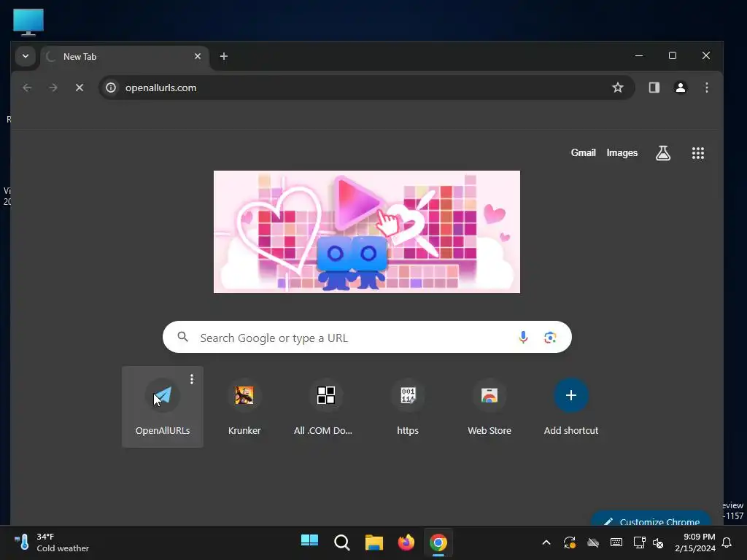
Task: Click Chrome icon in taskbar
Action: [438, 542]
